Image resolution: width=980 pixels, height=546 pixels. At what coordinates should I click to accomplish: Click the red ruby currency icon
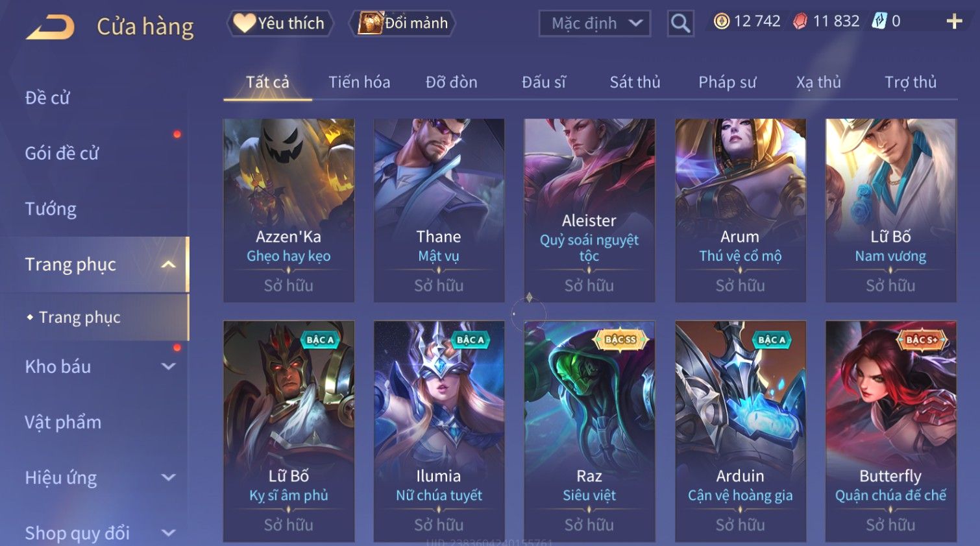(800, 21)
